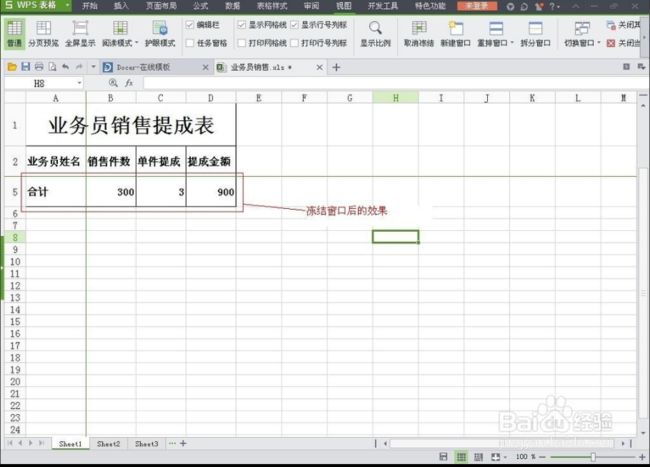650x467 pixels.
Task: Close the Docer-在线模板 tab
Action: pyautogui.click(x=205, y=67)
